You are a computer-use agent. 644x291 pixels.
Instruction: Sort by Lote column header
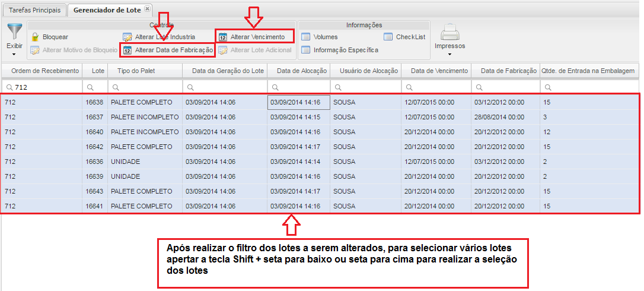pos(95,71)
